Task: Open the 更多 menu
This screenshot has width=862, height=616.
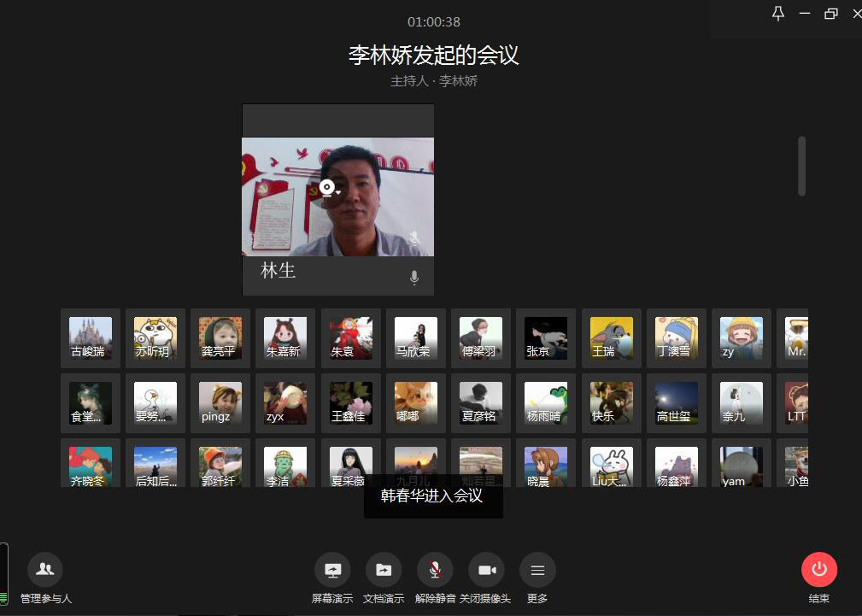Action: pos(537,570)
